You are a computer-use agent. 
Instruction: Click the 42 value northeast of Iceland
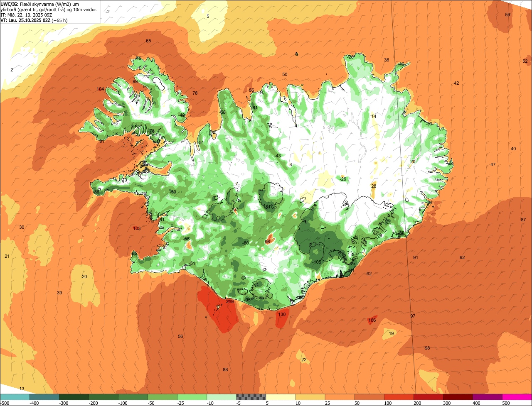click(x=456, y=83)
